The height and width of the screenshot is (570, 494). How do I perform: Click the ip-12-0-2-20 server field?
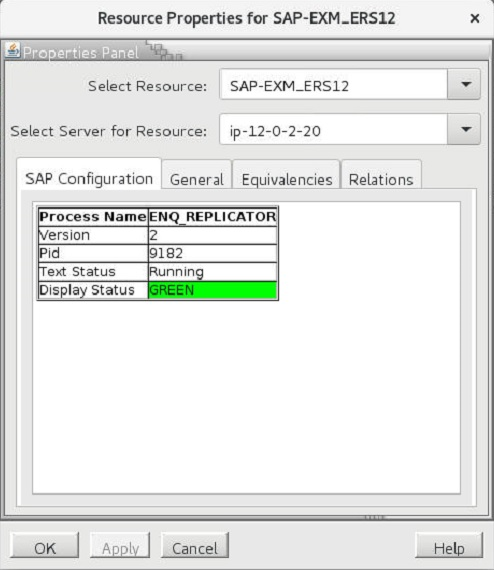pos(333,129)
